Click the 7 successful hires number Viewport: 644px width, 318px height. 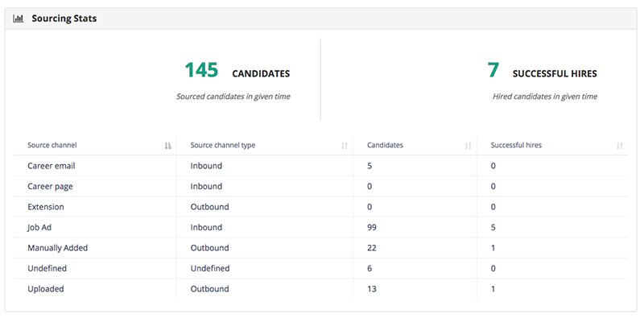(x=493, y=70)
